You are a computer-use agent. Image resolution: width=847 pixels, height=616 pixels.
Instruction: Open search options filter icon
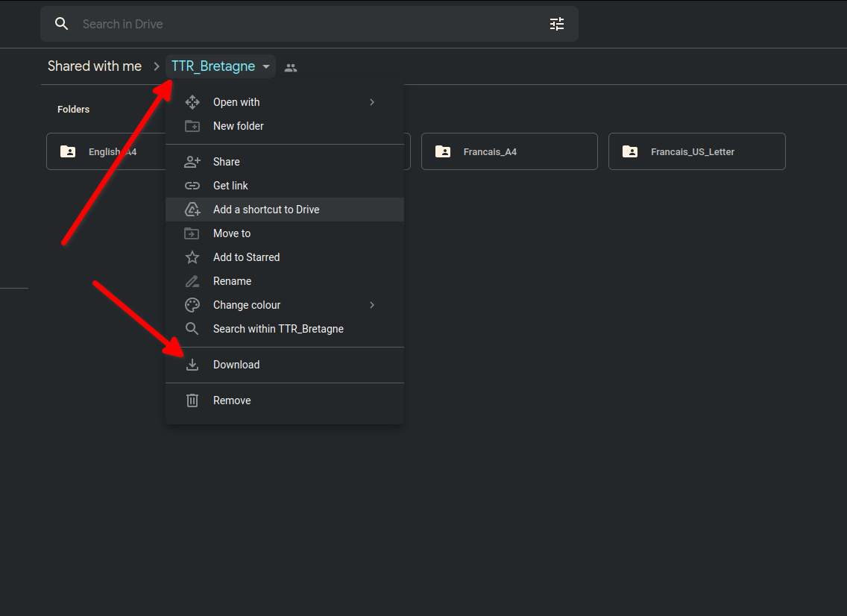click(557, 24)
